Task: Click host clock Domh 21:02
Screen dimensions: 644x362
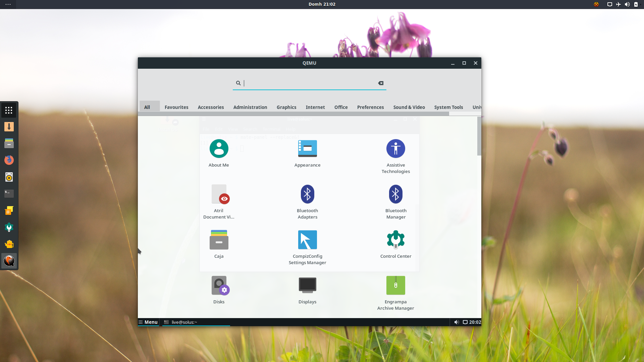Action: [322, 4]
